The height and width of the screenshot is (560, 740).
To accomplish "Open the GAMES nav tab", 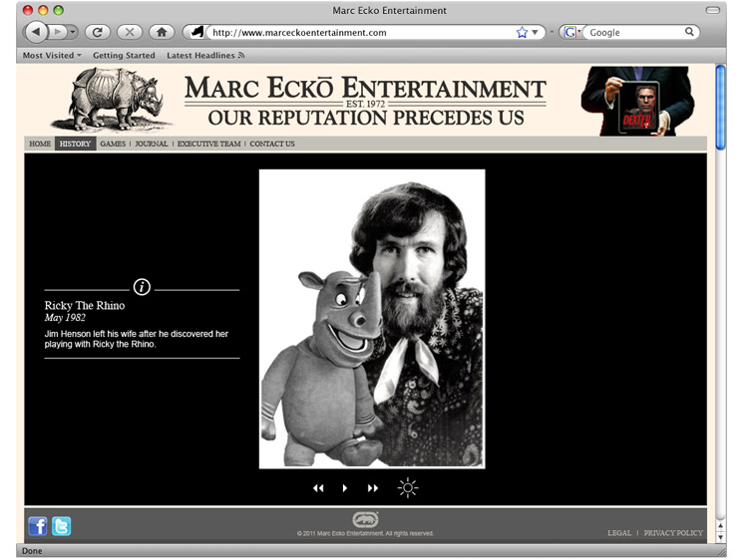I will tap(113, 143).
